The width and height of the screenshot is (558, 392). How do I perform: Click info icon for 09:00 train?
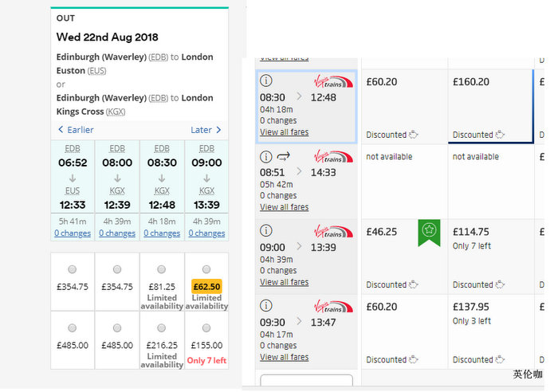coord(266,231)
